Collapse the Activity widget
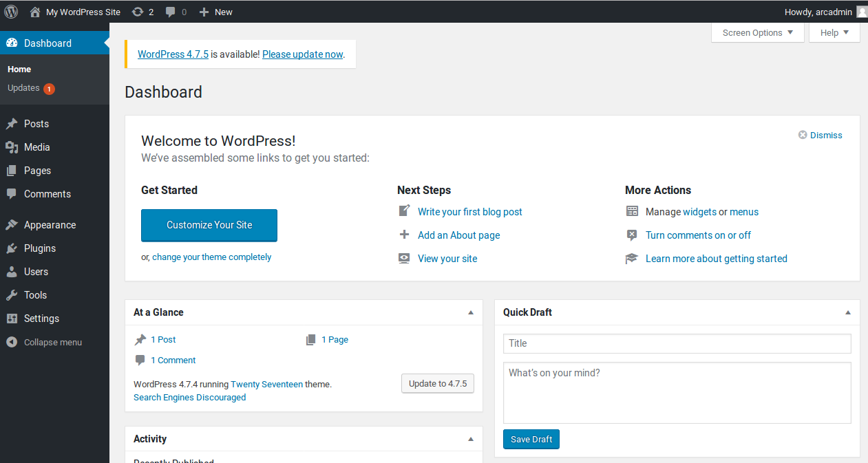The image size is (868, 463). [x=471, y=439]
